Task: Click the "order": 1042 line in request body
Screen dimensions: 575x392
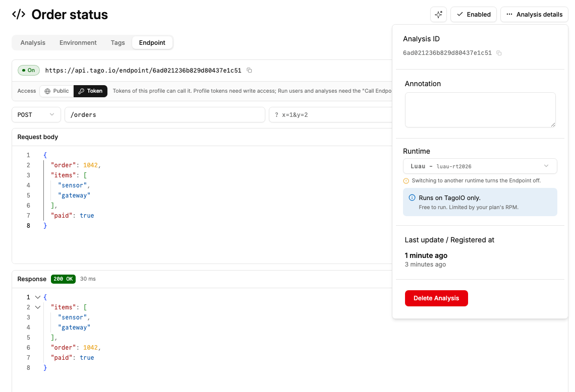Action: click(x=76, y=165)
